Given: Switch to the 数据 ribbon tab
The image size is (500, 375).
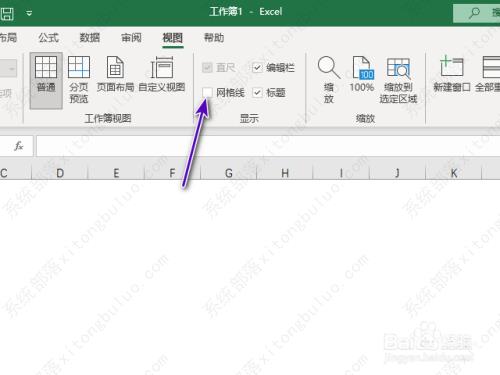Looking at the screenshot, I should [90, 38].
